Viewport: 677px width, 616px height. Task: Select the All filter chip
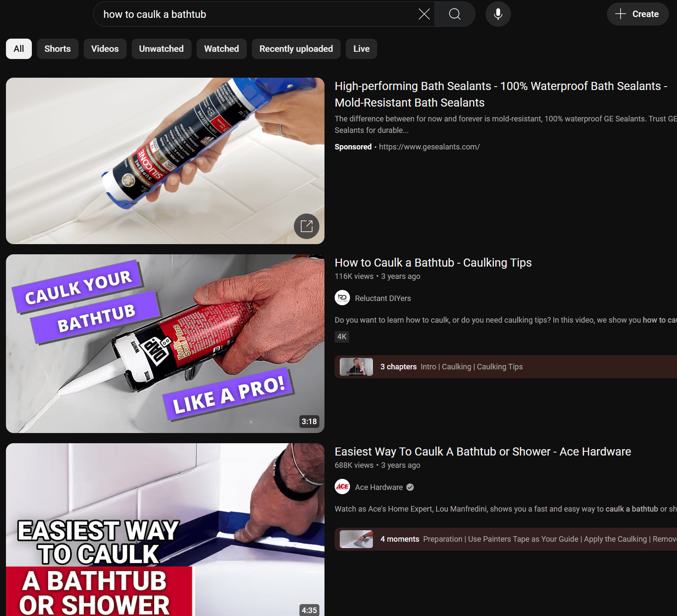coord(19,49)
